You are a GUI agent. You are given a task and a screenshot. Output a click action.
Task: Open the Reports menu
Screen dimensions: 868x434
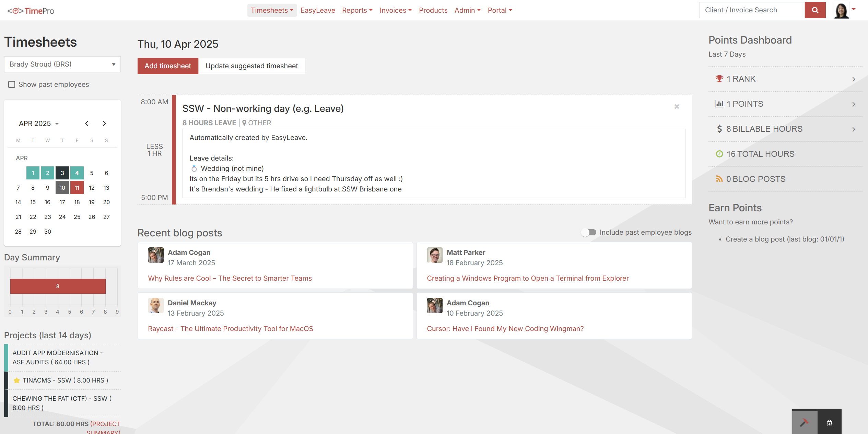pyautogui.click(x=357, y=10)
